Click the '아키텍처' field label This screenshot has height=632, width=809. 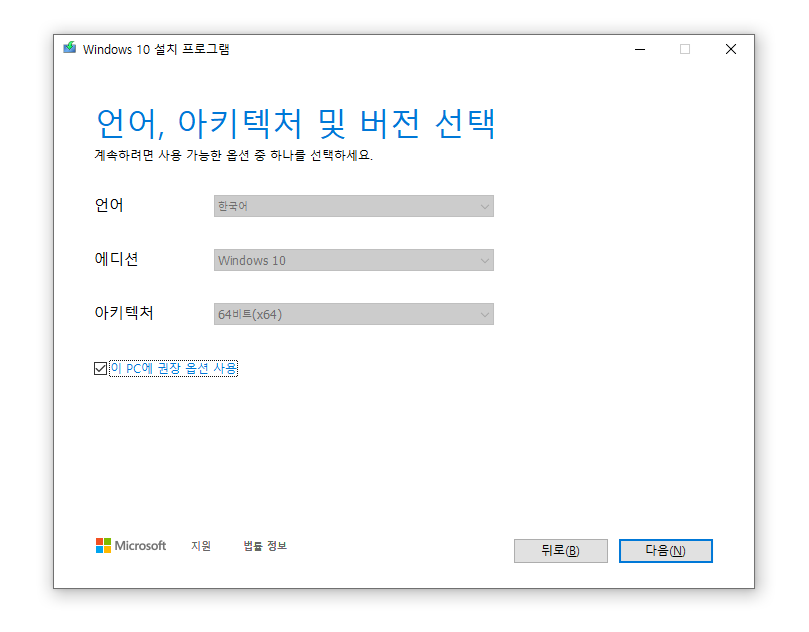(x=124, y=313)
